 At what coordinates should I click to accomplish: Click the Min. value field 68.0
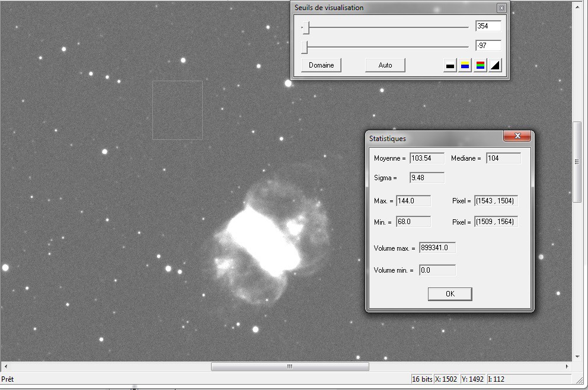coord(414,222)
